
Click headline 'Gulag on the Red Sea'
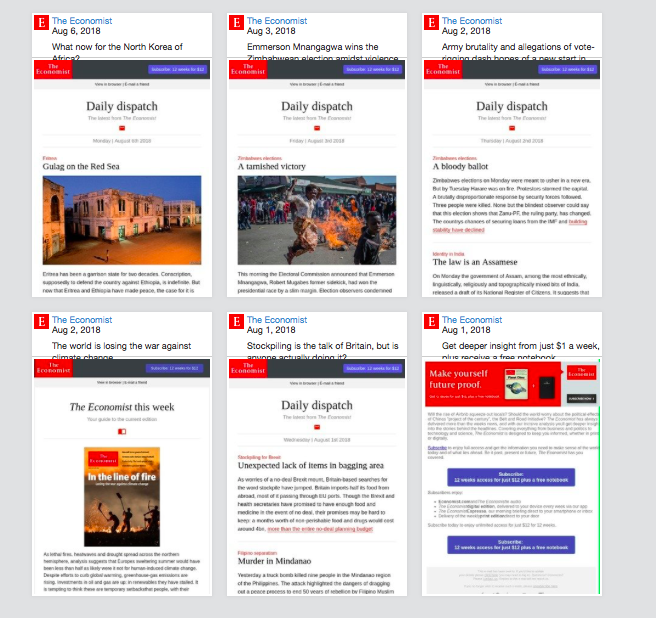tap(81, 167)
